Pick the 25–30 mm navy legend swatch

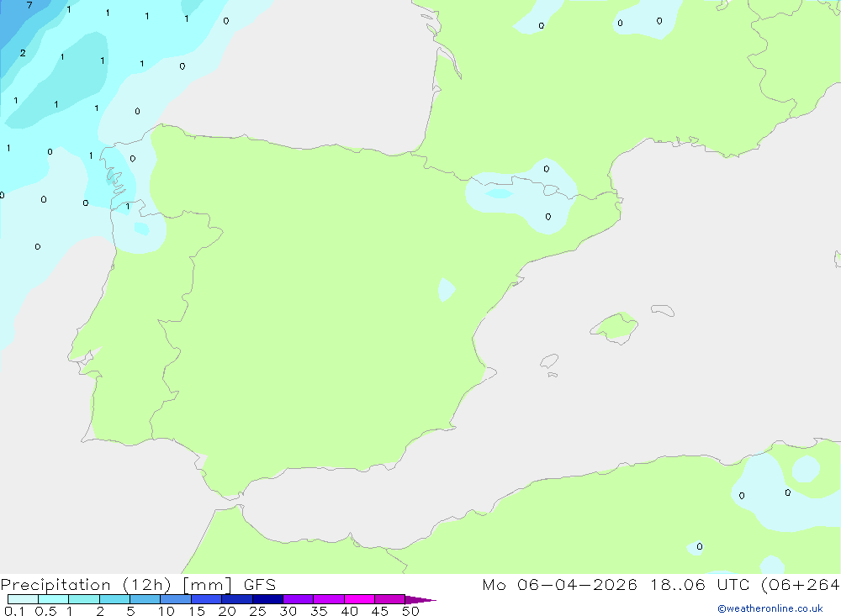267,599
